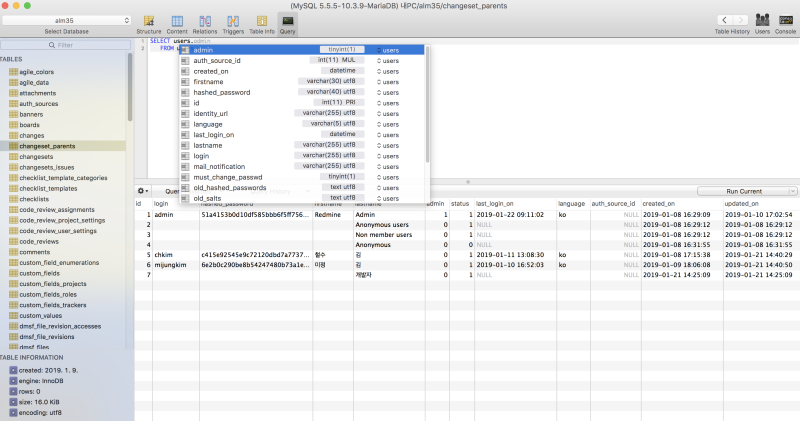Choose last_login_on autocomplete suggestion
The height and width of the screenshot is (421, 800).
(302, 135)
